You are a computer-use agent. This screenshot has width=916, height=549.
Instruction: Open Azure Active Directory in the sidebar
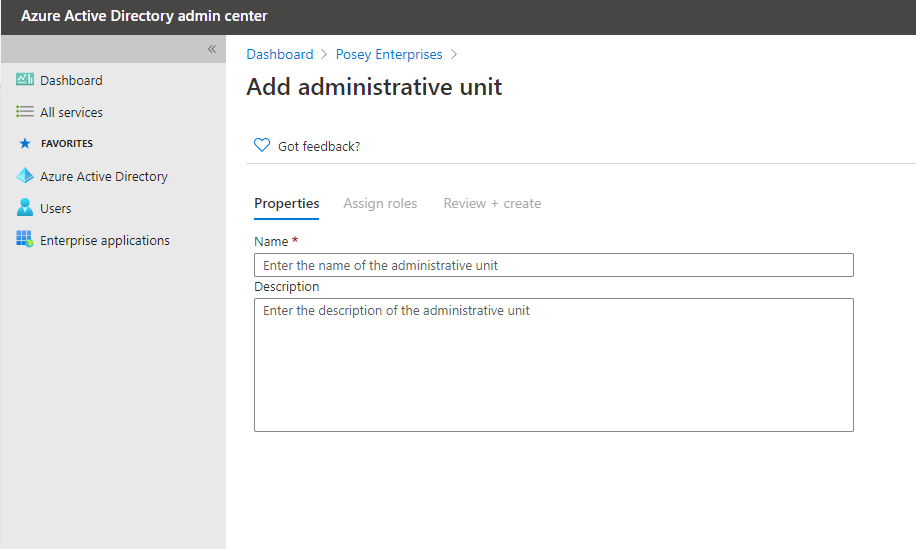[x=104, y=176]
